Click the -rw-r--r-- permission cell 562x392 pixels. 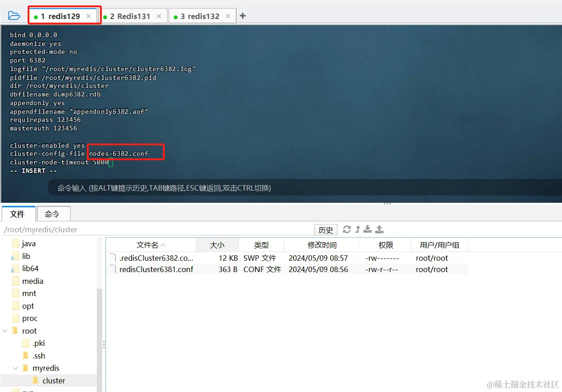pos(382,269)
